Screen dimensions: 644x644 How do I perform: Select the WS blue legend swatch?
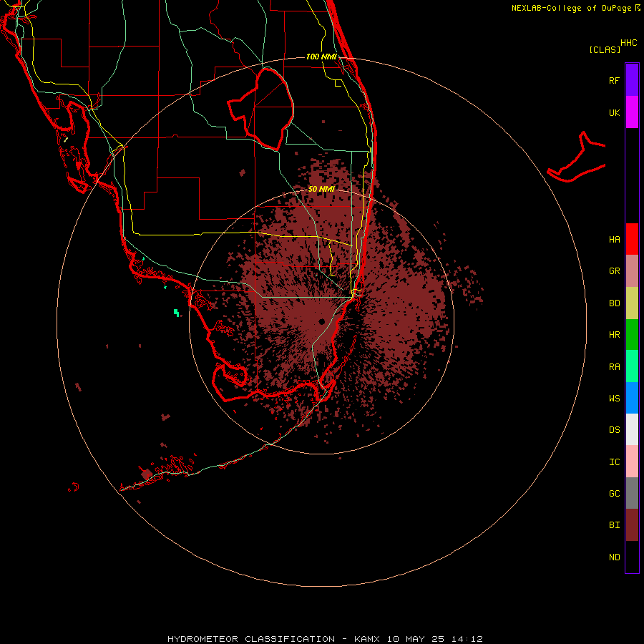click(x=632, y=398)
